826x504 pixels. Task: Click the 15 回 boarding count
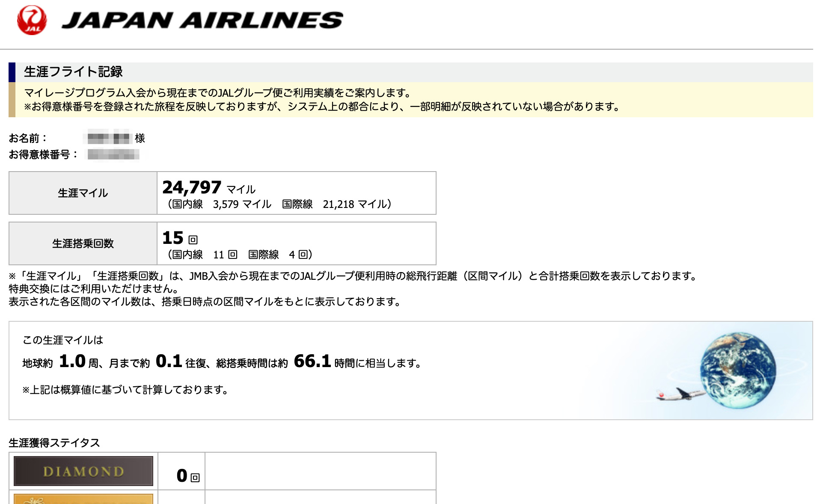point(180,238)
